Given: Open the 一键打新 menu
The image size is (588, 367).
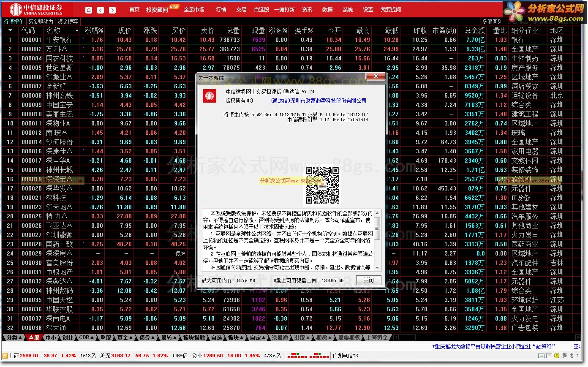Looking at the screenshot, I should (284, 10).
